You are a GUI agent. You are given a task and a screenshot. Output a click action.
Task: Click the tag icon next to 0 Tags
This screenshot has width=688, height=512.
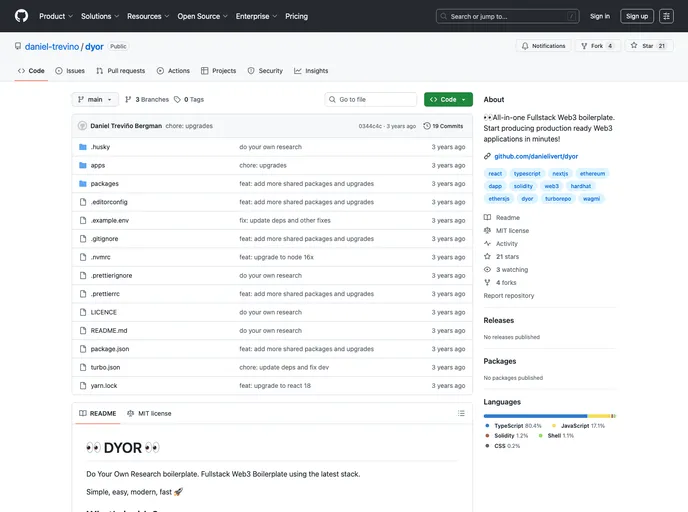click(x=177, y=100)
